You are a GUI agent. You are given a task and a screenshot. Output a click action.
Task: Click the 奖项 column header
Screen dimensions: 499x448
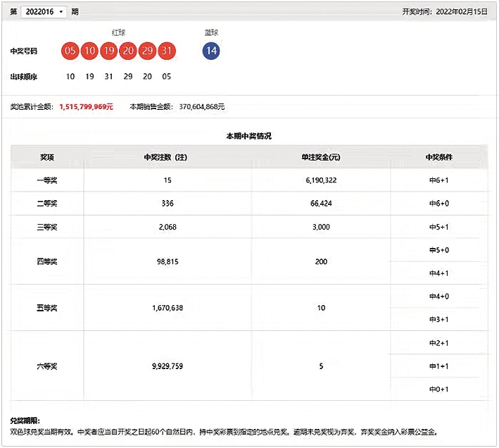(x=47, y=157)
